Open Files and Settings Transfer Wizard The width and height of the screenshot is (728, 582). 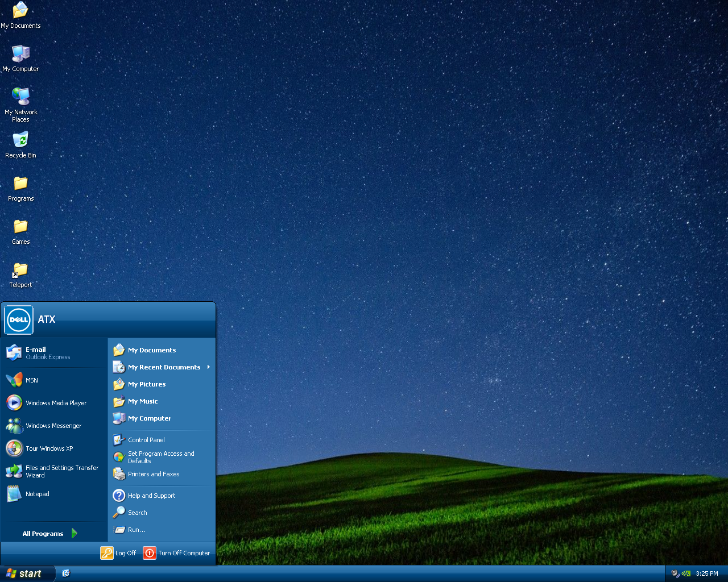click(54, 471)
